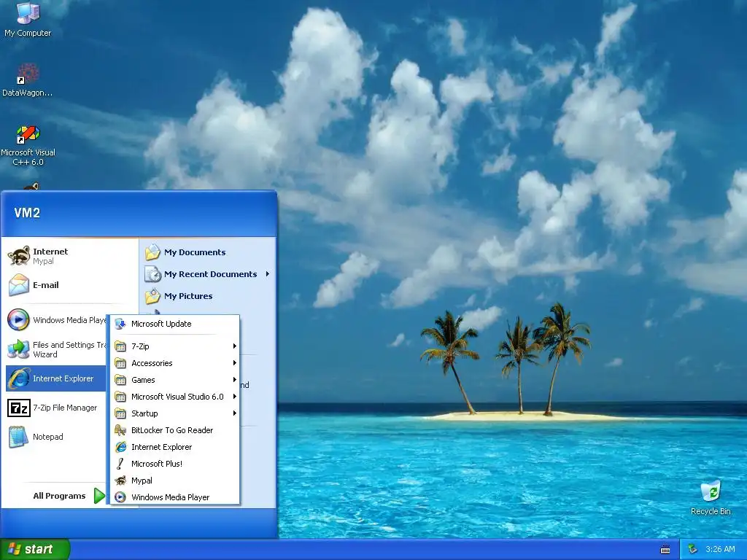The height and width of the screenshot is (560, 747).
Task: Expand the 7-Zip program folder
Action: [175, 346]
